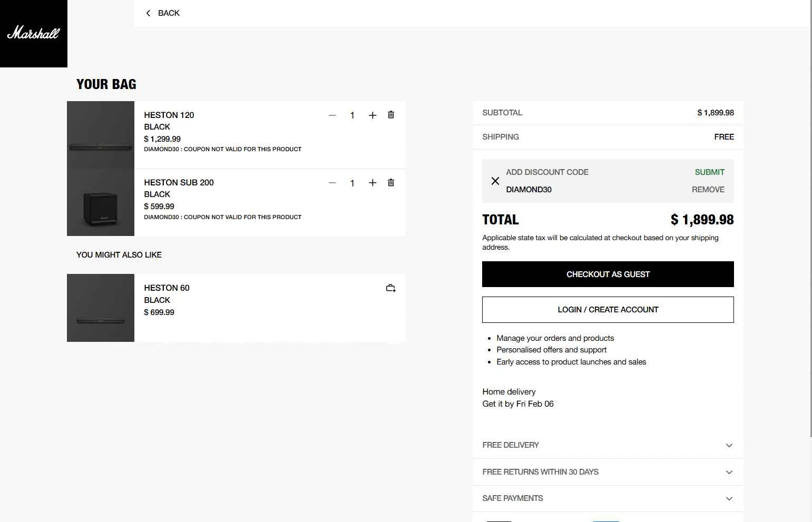Viewport: 812px width, 522px height.
Task: Click the coupon not valid message under Heston 120
Action: pos(223,149)
